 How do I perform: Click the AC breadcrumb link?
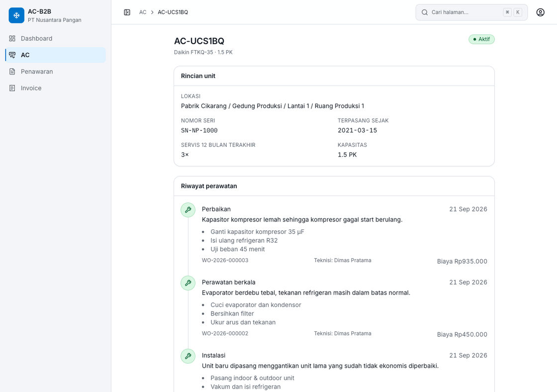tap(143, 12)
